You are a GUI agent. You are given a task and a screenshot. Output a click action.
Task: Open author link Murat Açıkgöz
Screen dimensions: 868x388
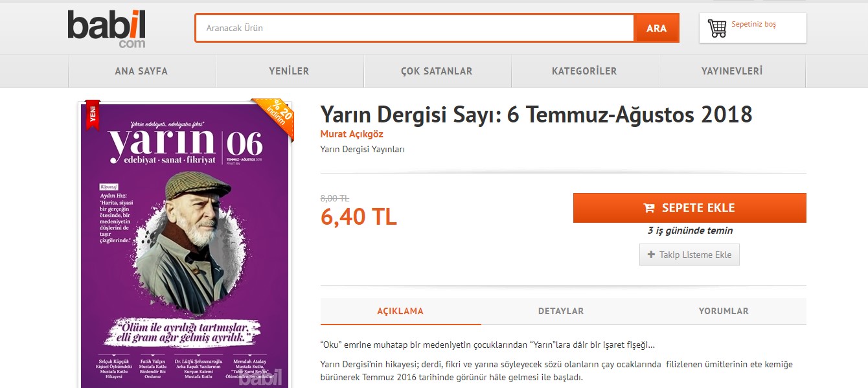351,134
